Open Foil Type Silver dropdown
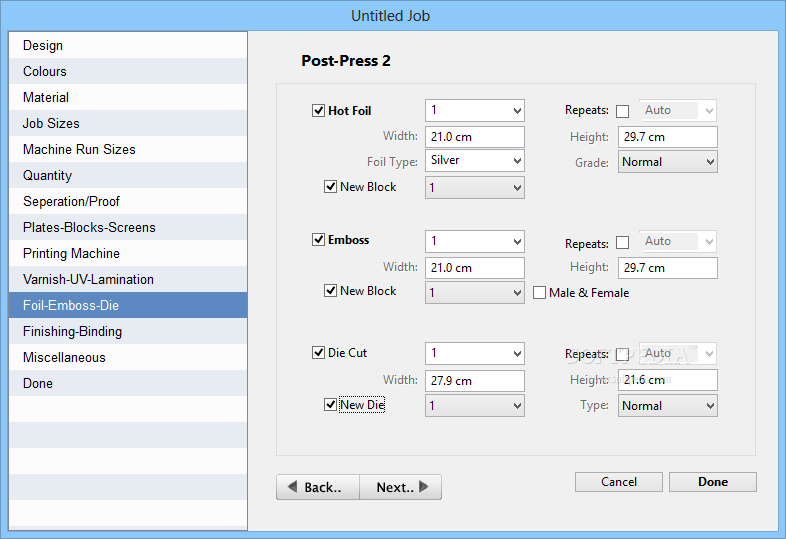Image resolution: width=786 pixels, height=539 pixels. tap(475, 160)
